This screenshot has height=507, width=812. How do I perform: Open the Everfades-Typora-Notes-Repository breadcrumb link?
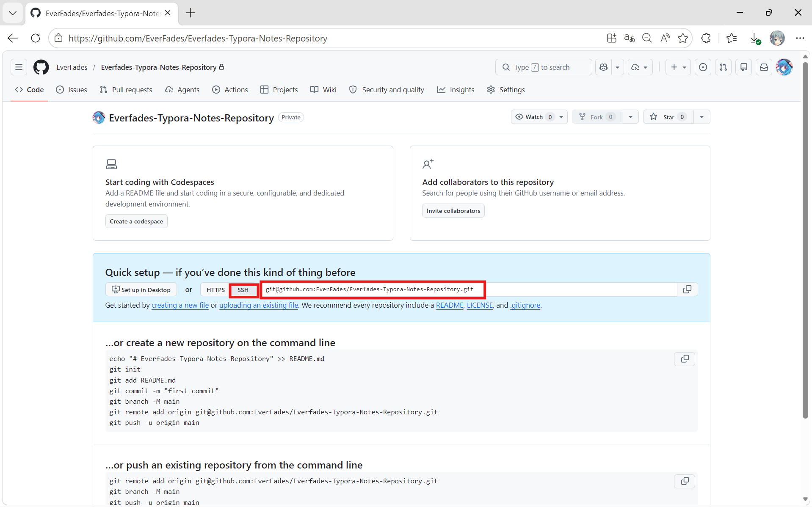(159, 67)
